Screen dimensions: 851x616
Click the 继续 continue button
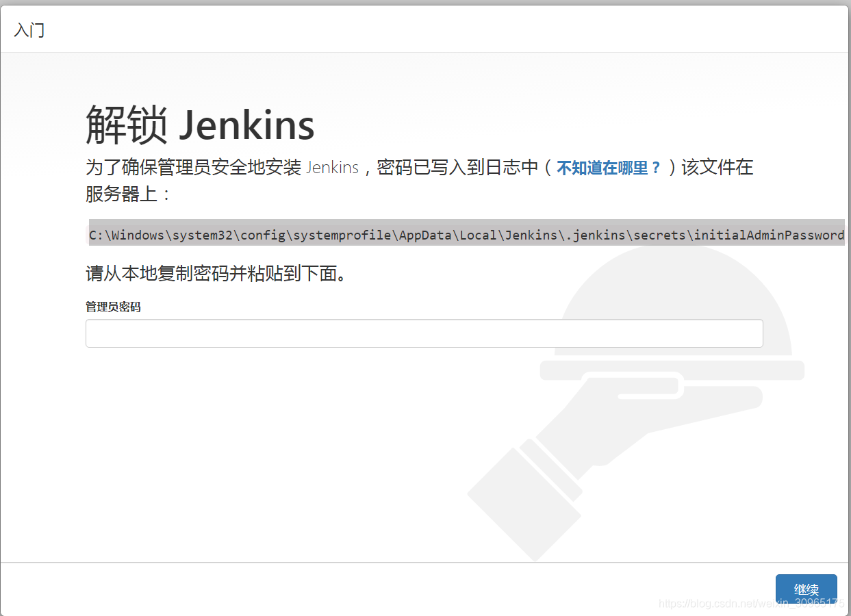tap(806, 589)
